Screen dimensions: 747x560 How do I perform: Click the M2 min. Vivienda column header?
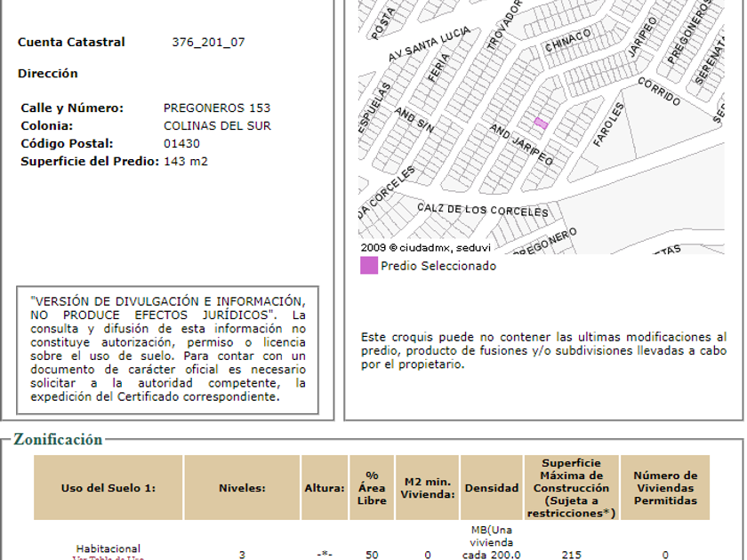[x=428, y=488]
